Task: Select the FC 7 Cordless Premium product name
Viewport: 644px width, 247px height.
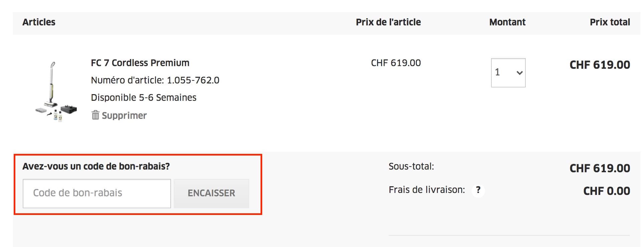Action: click(x=140, y=63)
